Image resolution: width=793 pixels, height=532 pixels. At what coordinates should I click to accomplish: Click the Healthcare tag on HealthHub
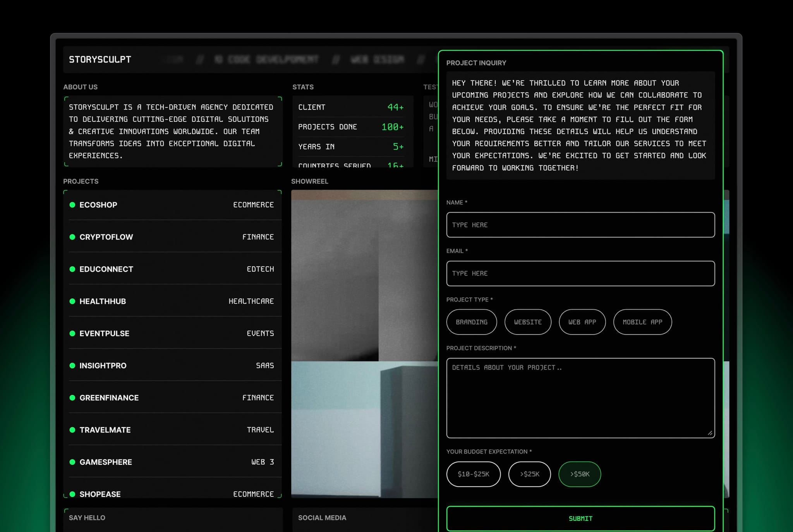pos(251,301)
